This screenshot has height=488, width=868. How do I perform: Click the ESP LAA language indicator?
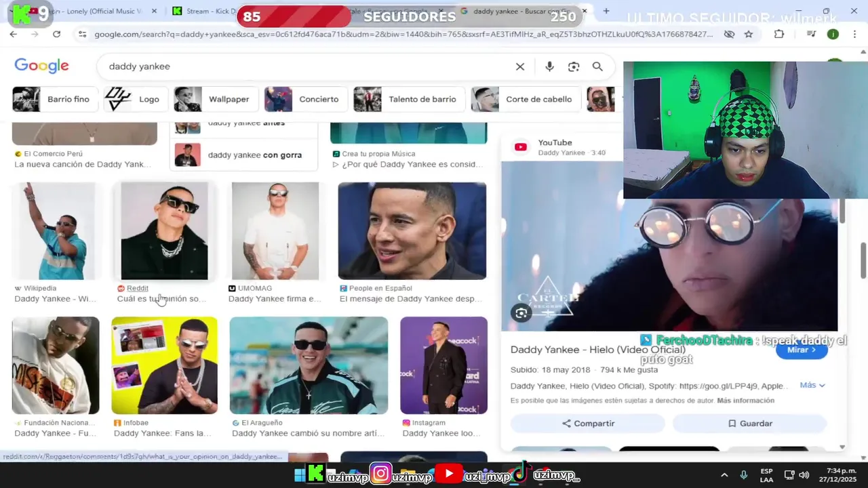click(766, 475)
